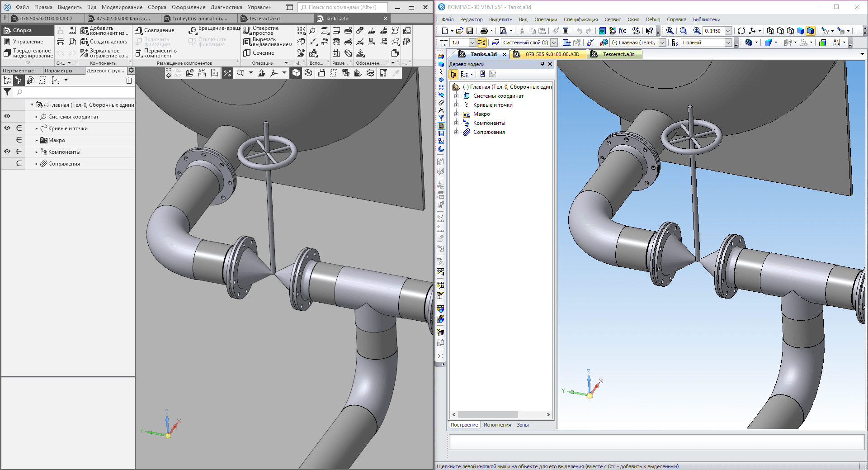Click the Твердотельное моделирование mode button
The height and width of the screenshot is (470, 868).
coord(28,53)
